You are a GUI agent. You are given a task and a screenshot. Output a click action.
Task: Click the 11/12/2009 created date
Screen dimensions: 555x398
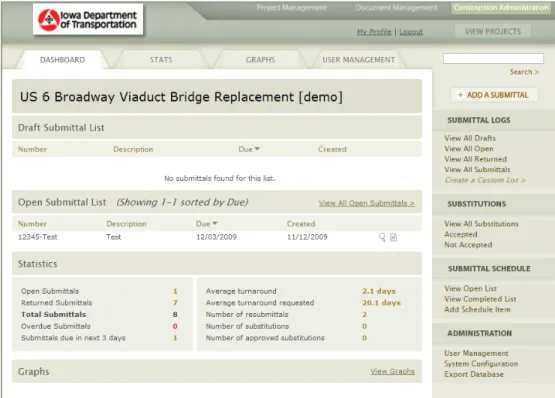[307, 237]
